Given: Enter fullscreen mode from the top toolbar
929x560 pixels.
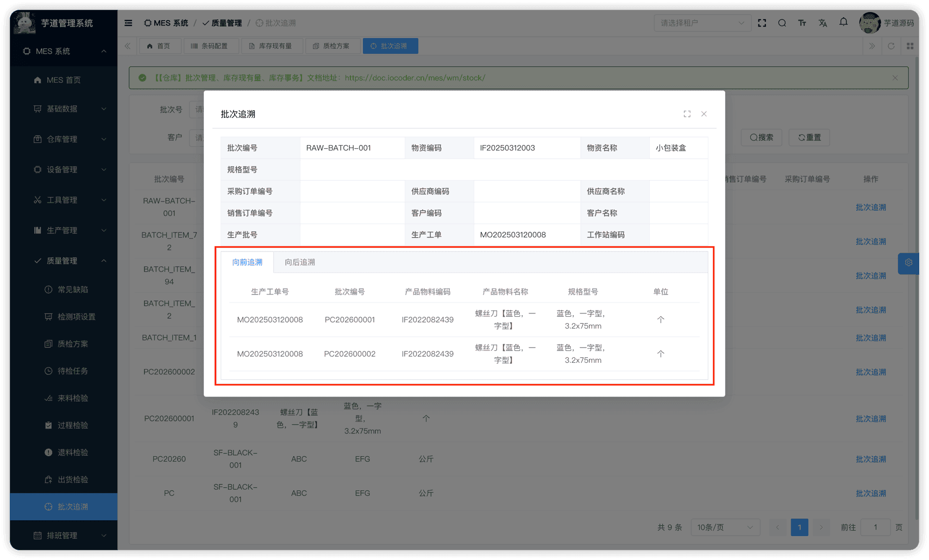Looking at the screenshot, I should 762,23.
